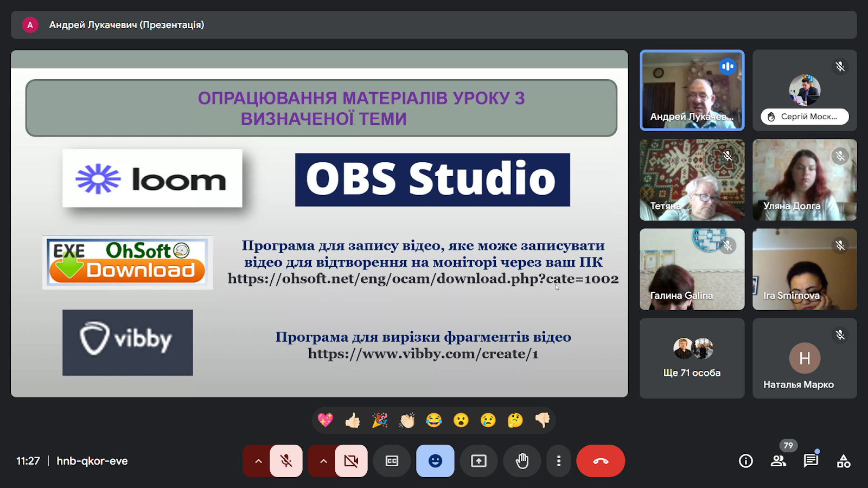Send party popper reaction
The height and width of the screenshot is (488, 868).
pyautogui.click(x=380, y=420)
